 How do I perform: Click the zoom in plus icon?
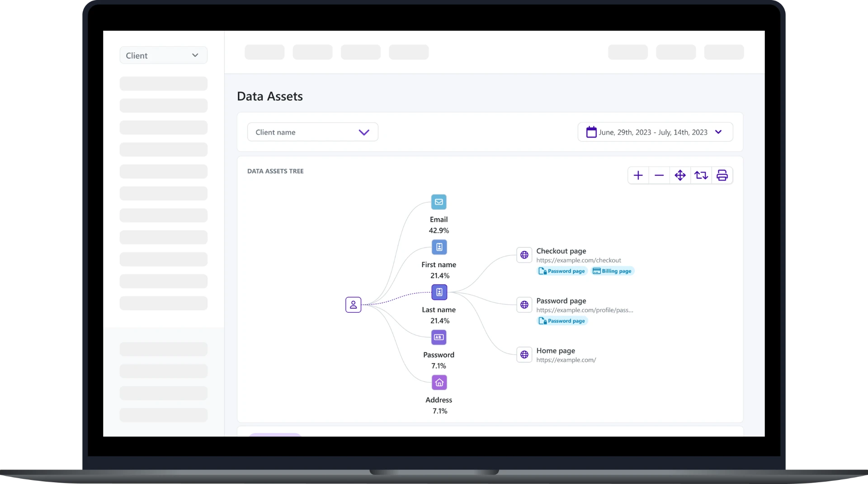coord(638,175)
